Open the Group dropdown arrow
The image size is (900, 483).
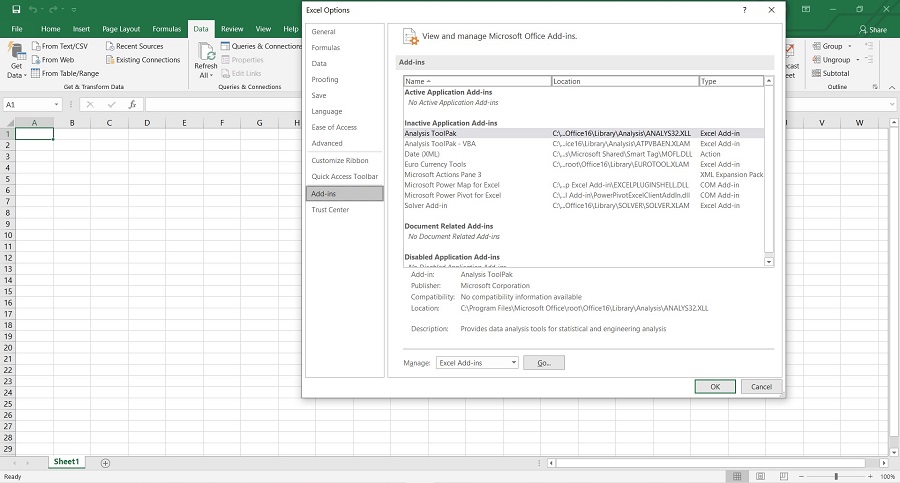[849, 46]
